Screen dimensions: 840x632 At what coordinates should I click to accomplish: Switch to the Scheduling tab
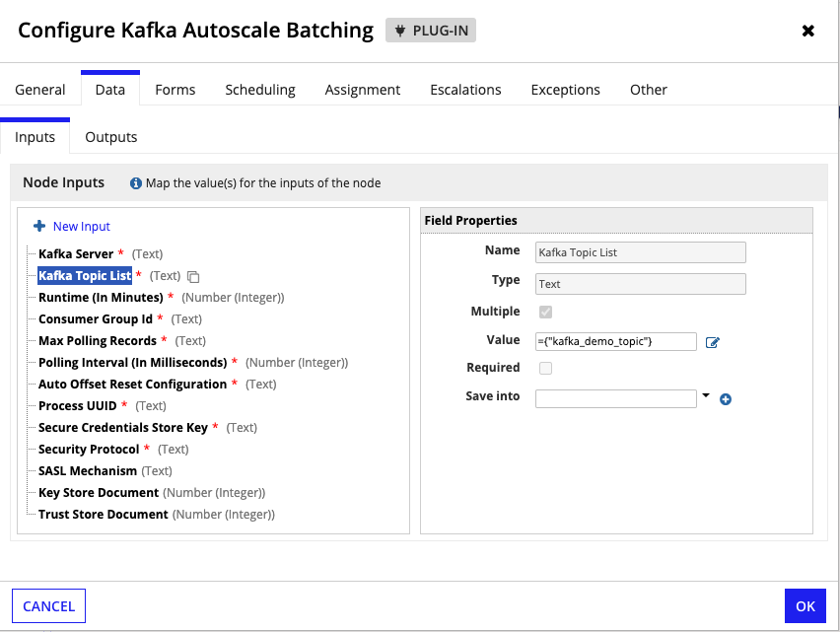tap(260, 90)
